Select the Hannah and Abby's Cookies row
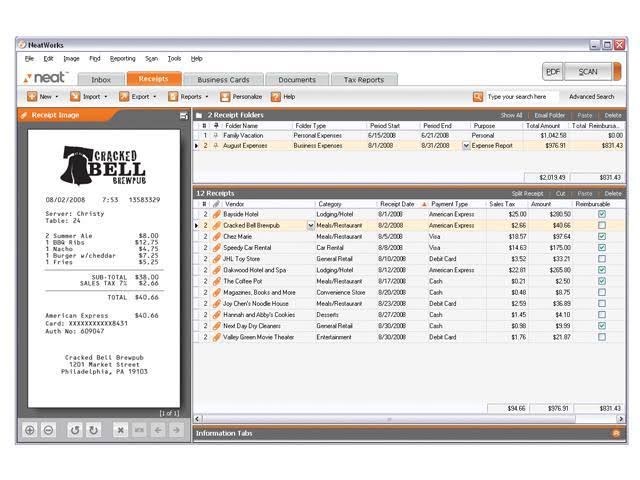Screen dimensions: 640x480 [x=409, y=315]
